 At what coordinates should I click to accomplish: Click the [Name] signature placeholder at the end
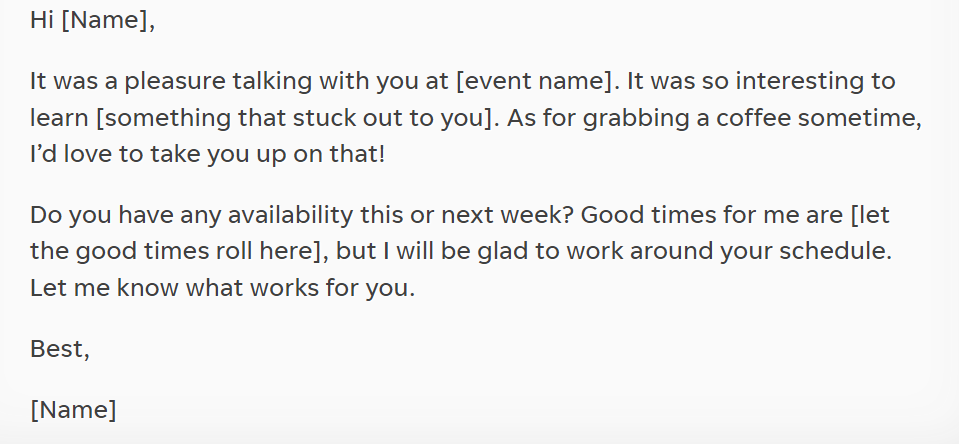click(73, 409)
